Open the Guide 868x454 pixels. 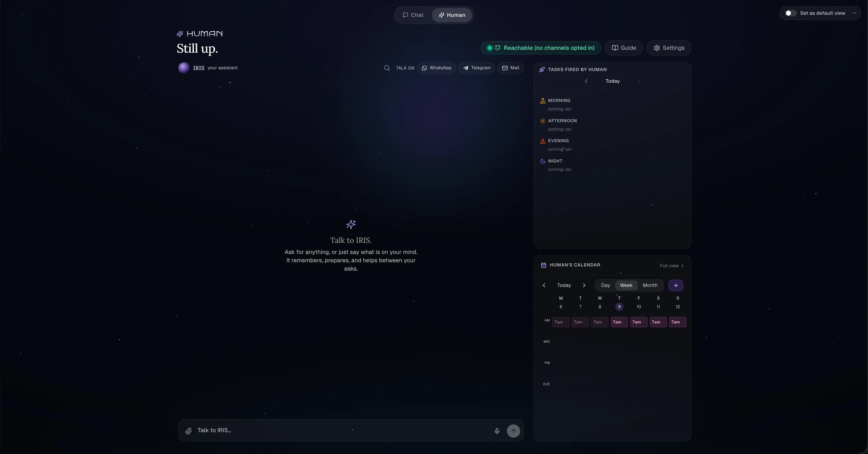click(x=624, y=48)
